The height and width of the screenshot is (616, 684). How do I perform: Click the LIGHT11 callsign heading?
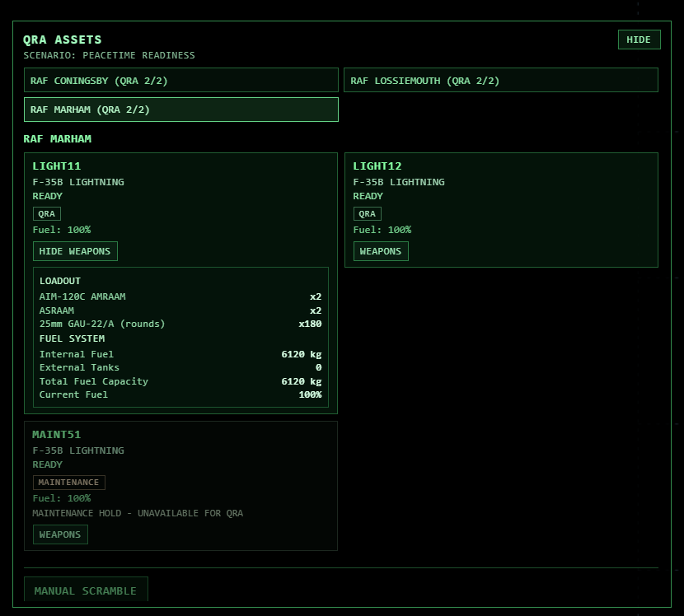(57, 166)
